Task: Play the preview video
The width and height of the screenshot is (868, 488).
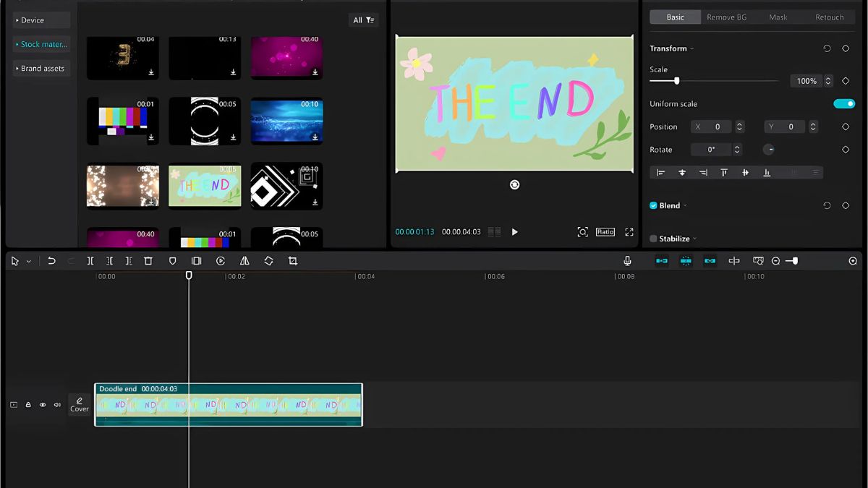Action: coord(514,232)
